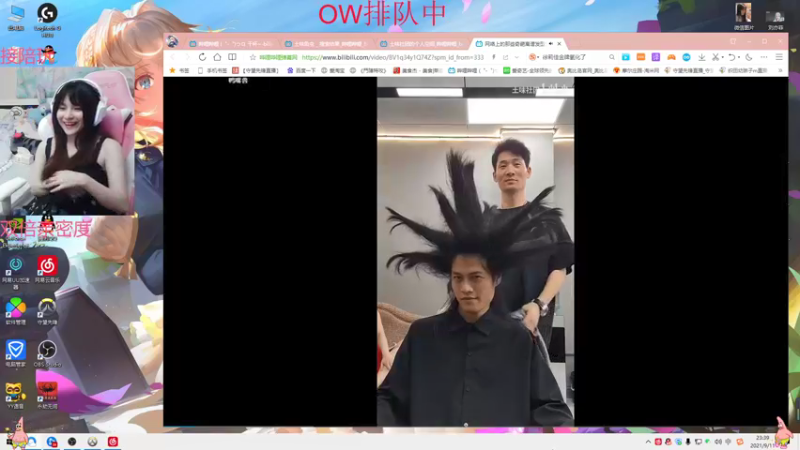Click the undo closed-tab icon
The width and height of the screenshot is (800, 450).
point(731,57)
